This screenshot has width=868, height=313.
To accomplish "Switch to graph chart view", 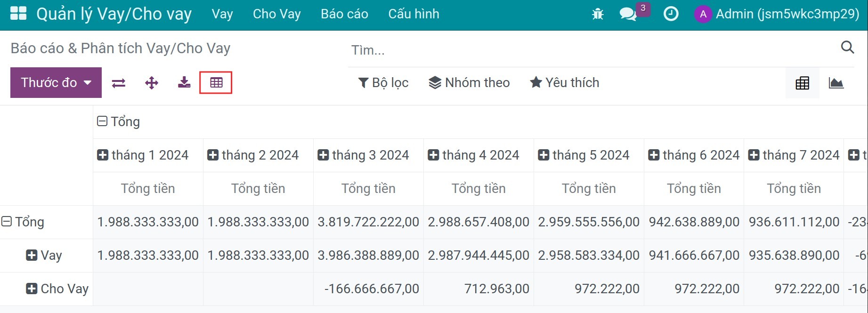I will coord(836,83).
